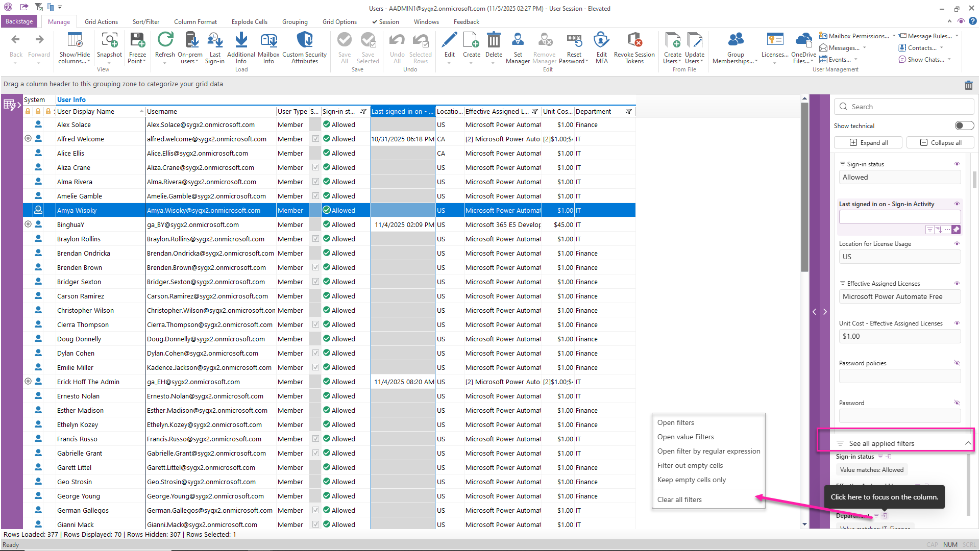Click the Expand all button
The height and width of the screenshot is (551, 980).
click(868, 142)
